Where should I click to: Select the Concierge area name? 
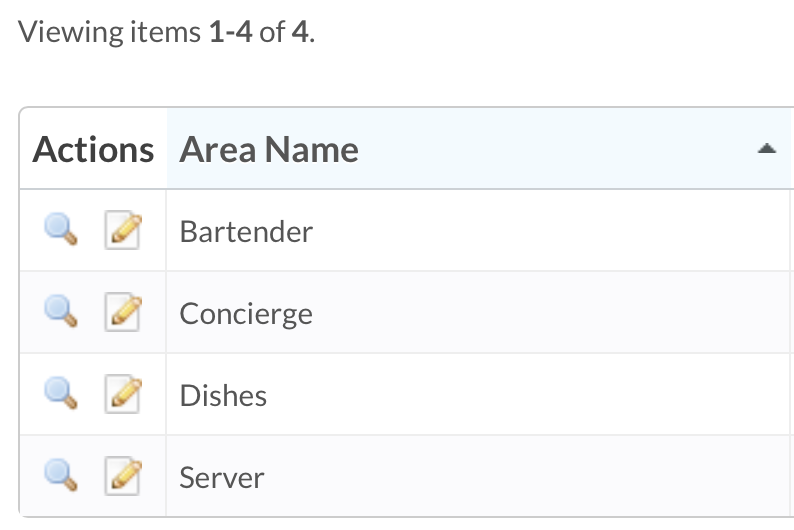click(x=246, y=314)
